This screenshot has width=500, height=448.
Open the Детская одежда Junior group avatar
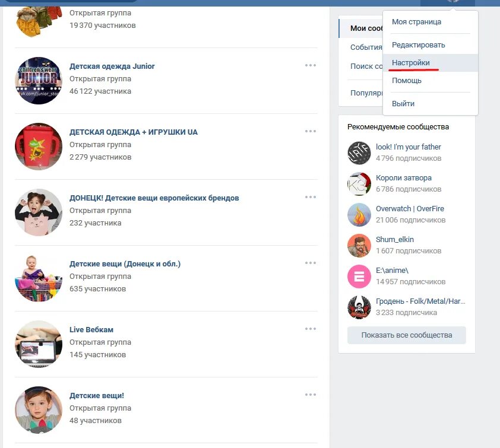[x=39, y=81]
